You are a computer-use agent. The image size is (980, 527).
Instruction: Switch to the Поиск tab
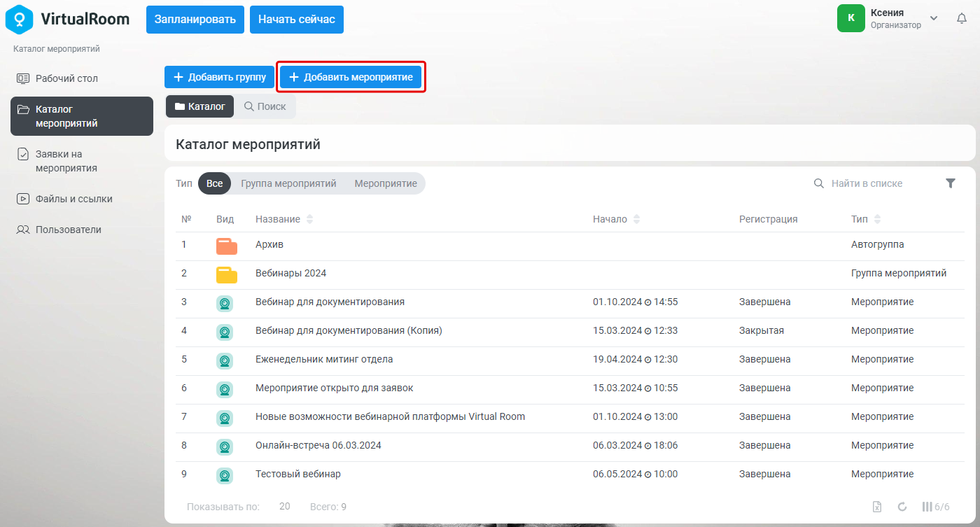pyautogui.click(x=265, y=106)
